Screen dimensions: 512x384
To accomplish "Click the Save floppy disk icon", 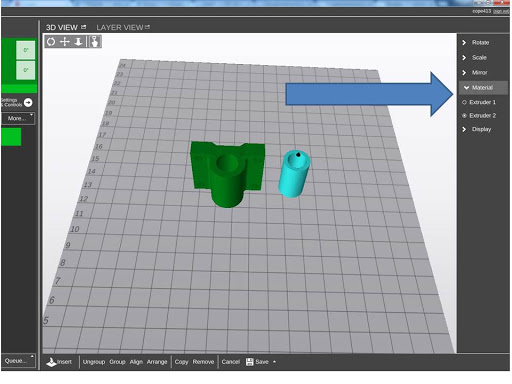I will point(249,362).
